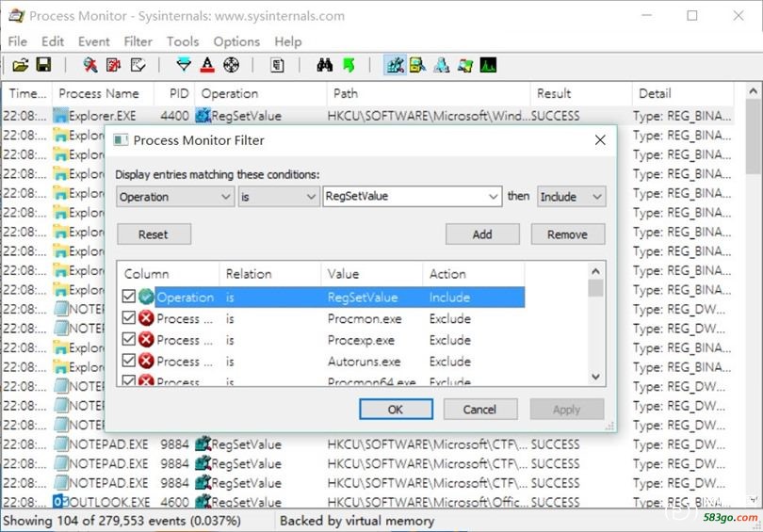Uncheck the Operation is RegSetValue filter

(x=128, y=297)
